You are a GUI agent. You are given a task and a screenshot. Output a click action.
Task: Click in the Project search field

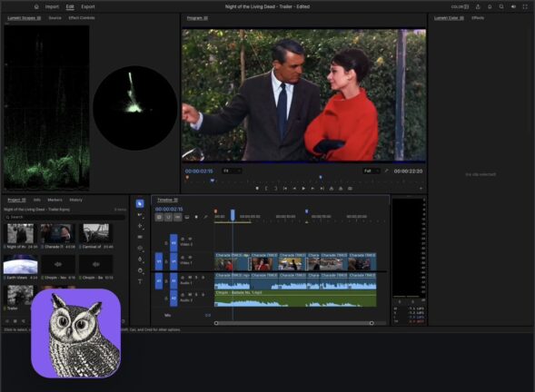click(64, 217)
